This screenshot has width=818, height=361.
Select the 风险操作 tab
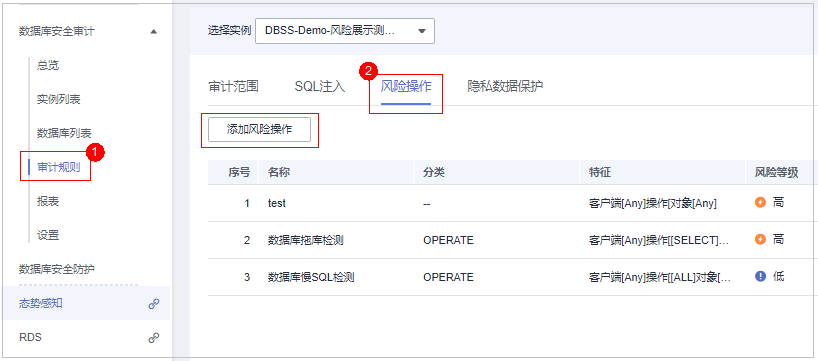[406, 87]
